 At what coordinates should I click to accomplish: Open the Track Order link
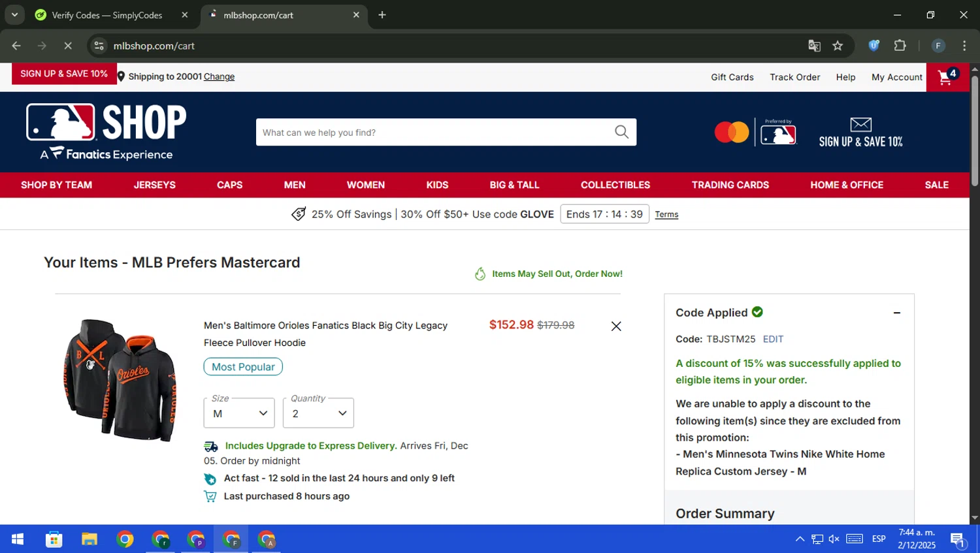[x=794, y=77]
